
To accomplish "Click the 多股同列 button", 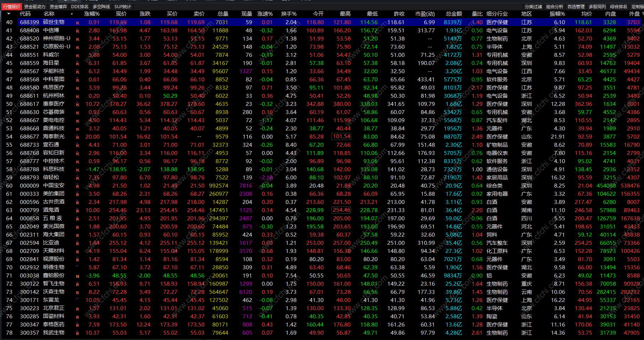I will [x=597, y=6].
